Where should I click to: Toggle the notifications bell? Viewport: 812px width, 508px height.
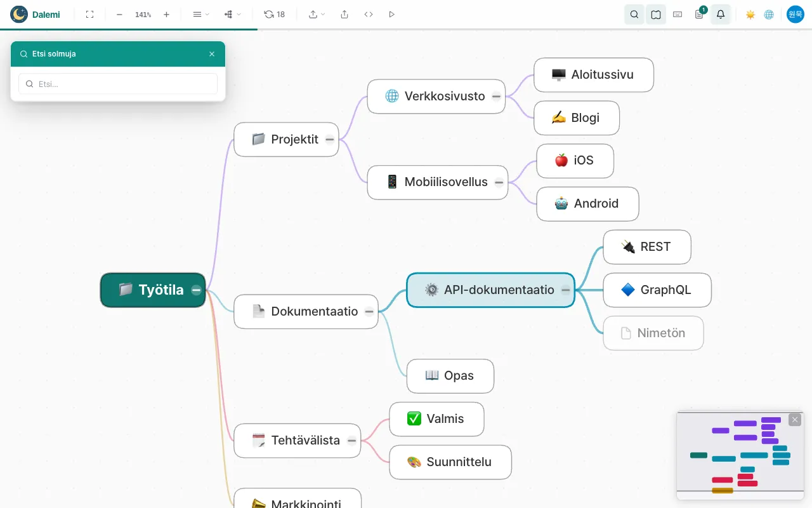click(721, 15)
